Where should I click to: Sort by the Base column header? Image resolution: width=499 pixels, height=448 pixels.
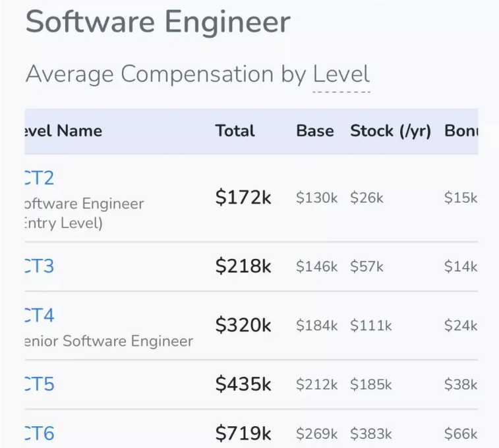[315, 130]
